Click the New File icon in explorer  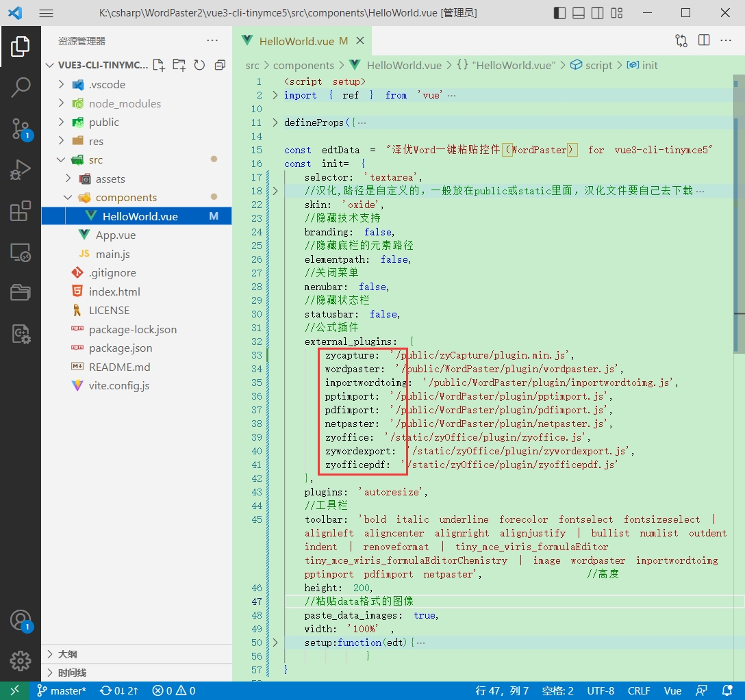point(159,65)
